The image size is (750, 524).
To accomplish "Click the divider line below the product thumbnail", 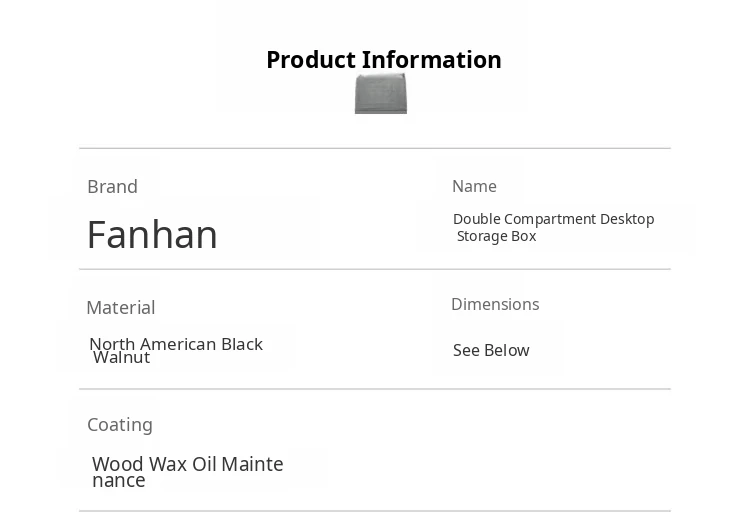I will tap(375, 148).
